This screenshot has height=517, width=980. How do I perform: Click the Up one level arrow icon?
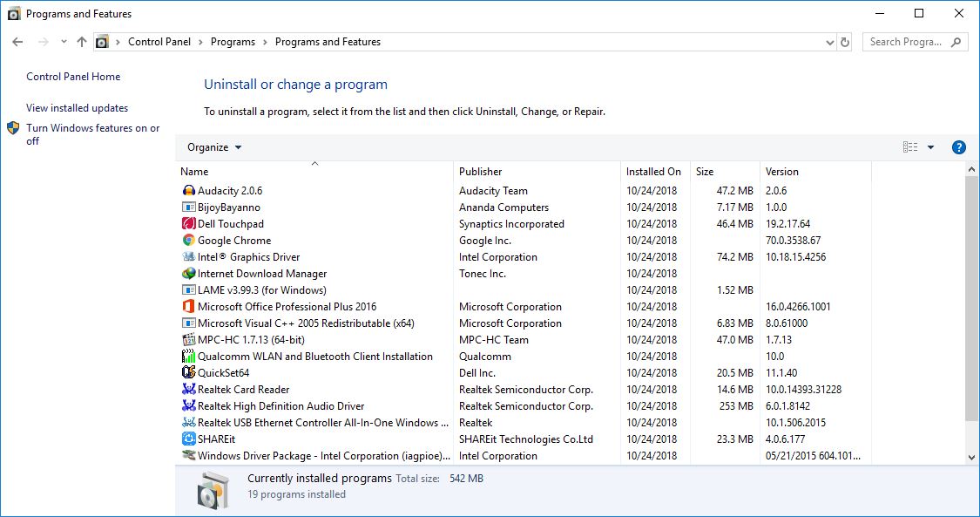click(x=80, y=41)
